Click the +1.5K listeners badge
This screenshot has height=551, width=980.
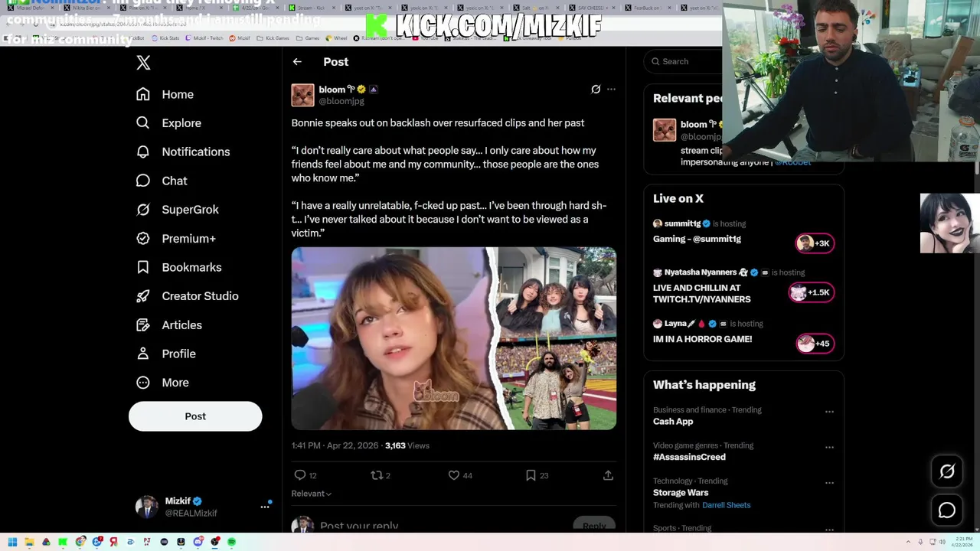pos(812,292)
